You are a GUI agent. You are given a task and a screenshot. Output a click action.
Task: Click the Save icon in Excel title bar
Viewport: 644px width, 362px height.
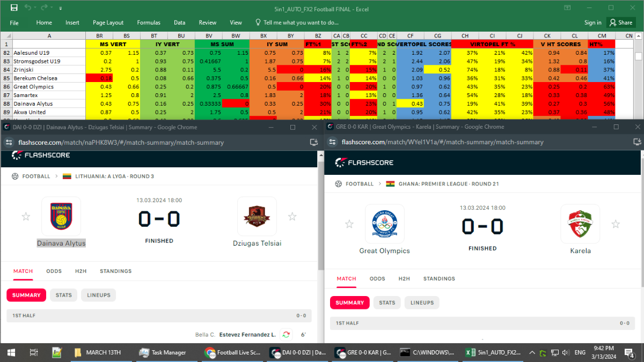pos(14,8)
